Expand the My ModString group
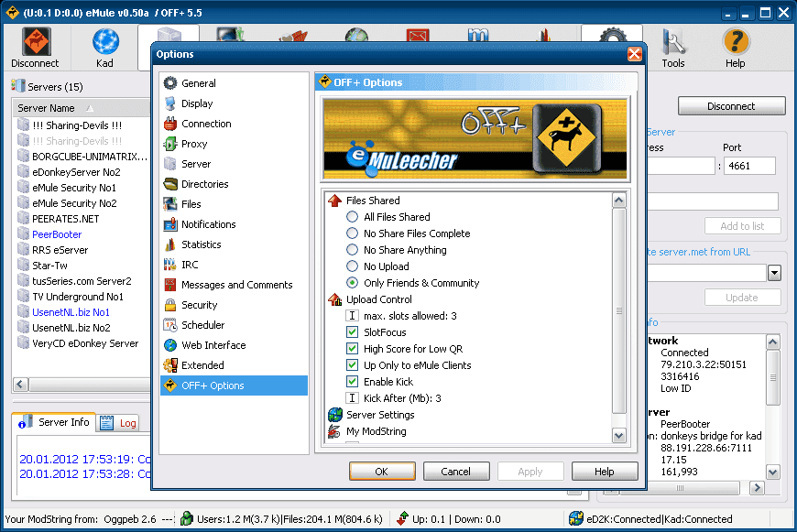Viewport: 797px width, 532px height. (334, 431)
